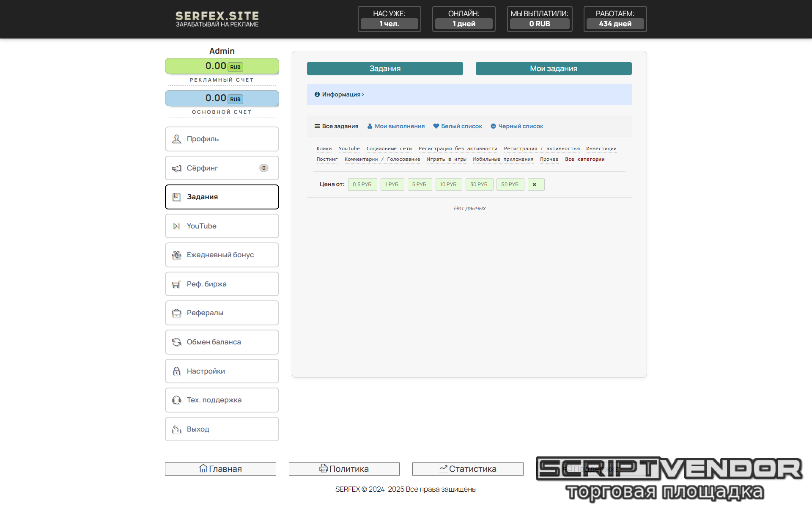Open Ежедневный бонус page
The height and width of the screenshot is (509, 812).
pos(222,255)
